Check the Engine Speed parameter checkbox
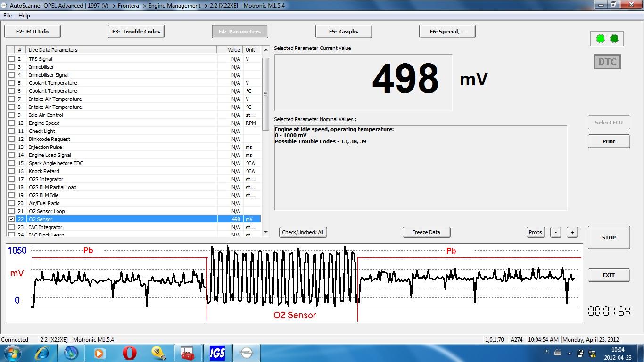The height and width of the screenshot is (362, 644). tap(12, 123)
